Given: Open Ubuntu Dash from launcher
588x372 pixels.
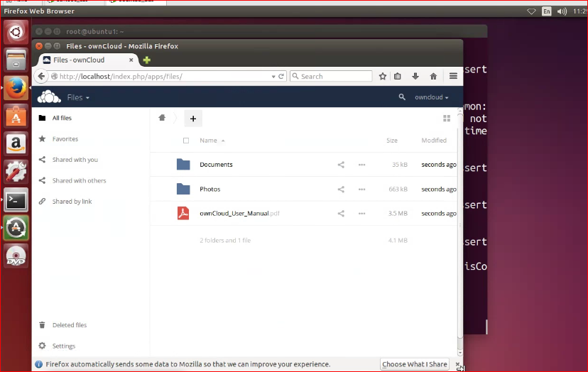Looking at the screenshot, I should point(16,32).
